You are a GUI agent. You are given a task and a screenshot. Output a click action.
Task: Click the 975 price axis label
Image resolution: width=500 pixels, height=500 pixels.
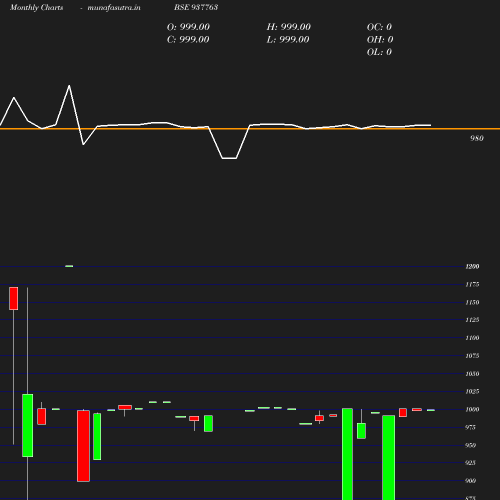(470, 427)
